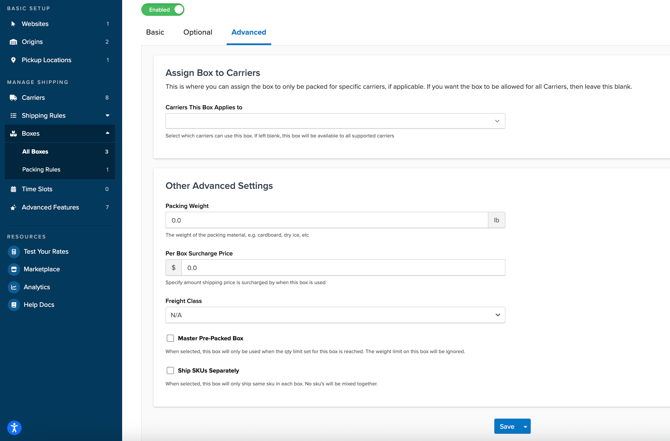The image size is (670, 441).
Task: Check the Master Pre-Packed Box checkbox
Action: point(170,338)
